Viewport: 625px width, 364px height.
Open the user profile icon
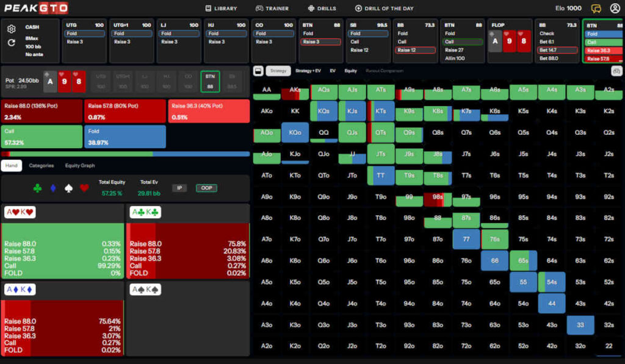pos(615,9)
